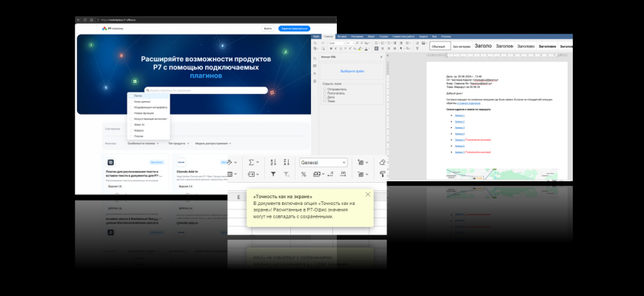Image resolution: width=644 pixels, height=296 pixels.
Task: Open insert cells dropdown arrow in spreadsheet
Action: click(366, 163)
